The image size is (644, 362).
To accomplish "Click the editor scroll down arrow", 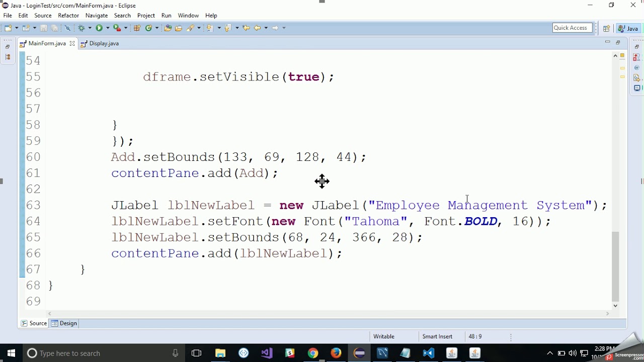I will coord(615,305).
